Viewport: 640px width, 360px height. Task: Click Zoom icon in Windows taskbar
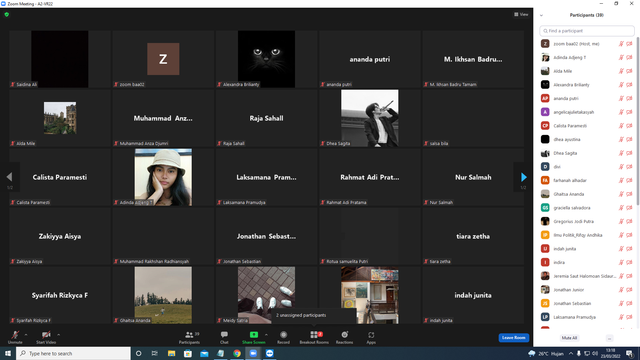click(x=253, y=353)
